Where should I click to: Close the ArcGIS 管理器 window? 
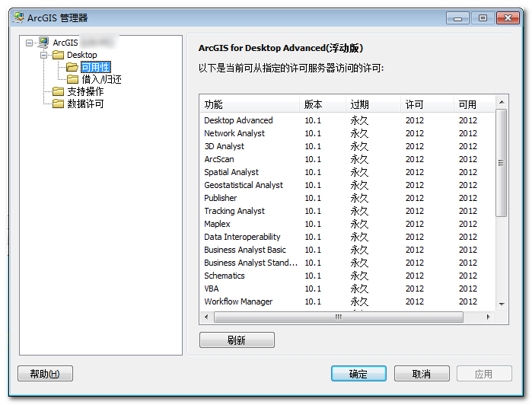508,18
